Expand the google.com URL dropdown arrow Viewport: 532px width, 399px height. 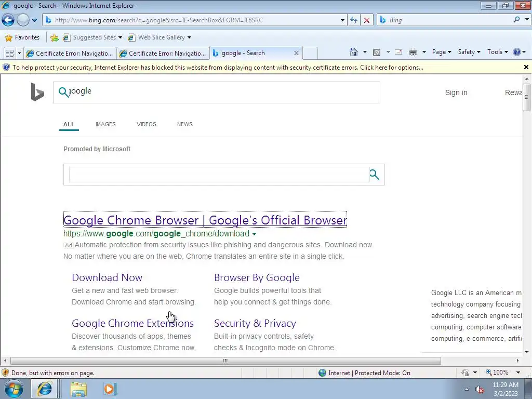click(x=255, y=234)
